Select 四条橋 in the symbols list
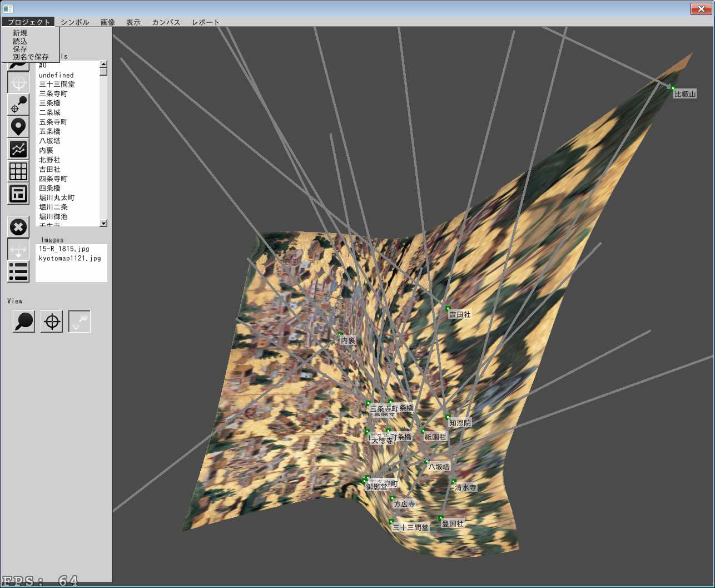The height and width of the screenshot is (588, 715). [x=67, y=189]
